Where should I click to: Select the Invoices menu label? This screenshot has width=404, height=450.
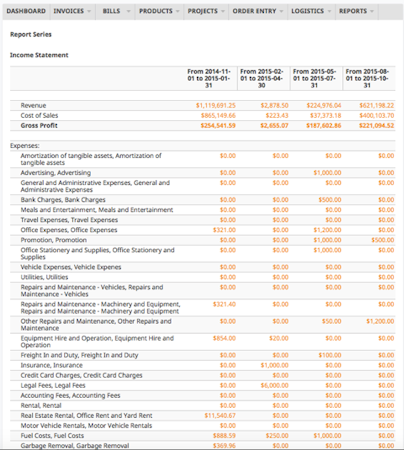point(69,11)
